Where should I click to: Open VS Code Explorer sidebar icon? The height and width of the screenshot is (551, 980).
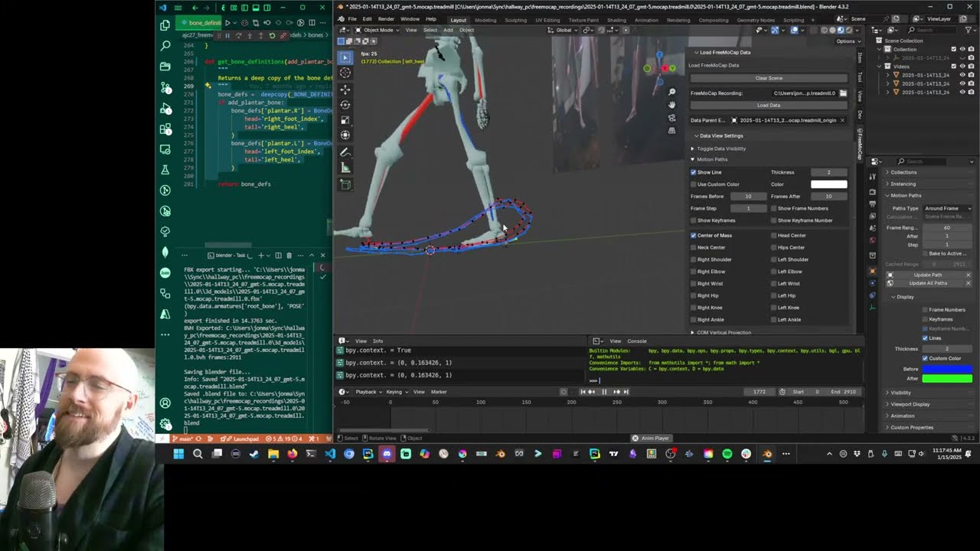point(165,25)
